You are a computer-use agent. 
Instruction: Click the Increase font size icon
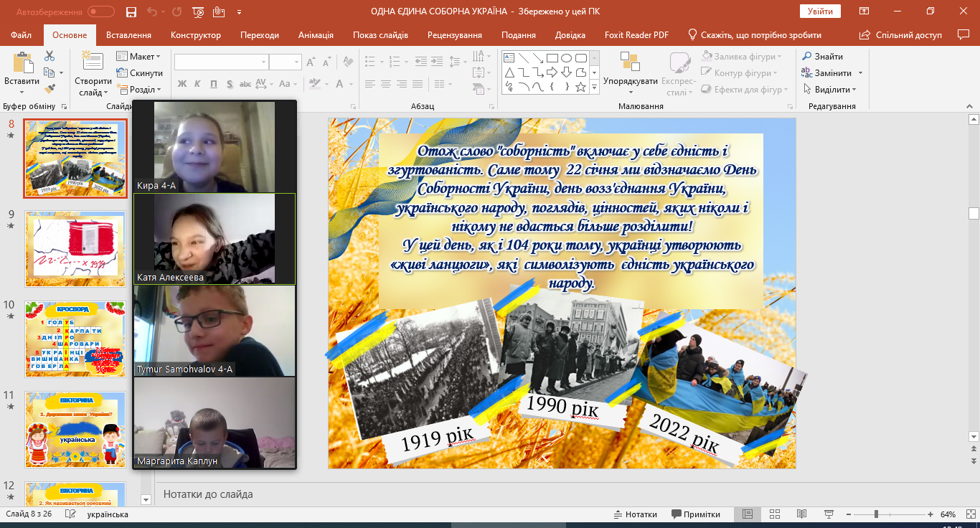pyautogui.click(x=312, y=62)
